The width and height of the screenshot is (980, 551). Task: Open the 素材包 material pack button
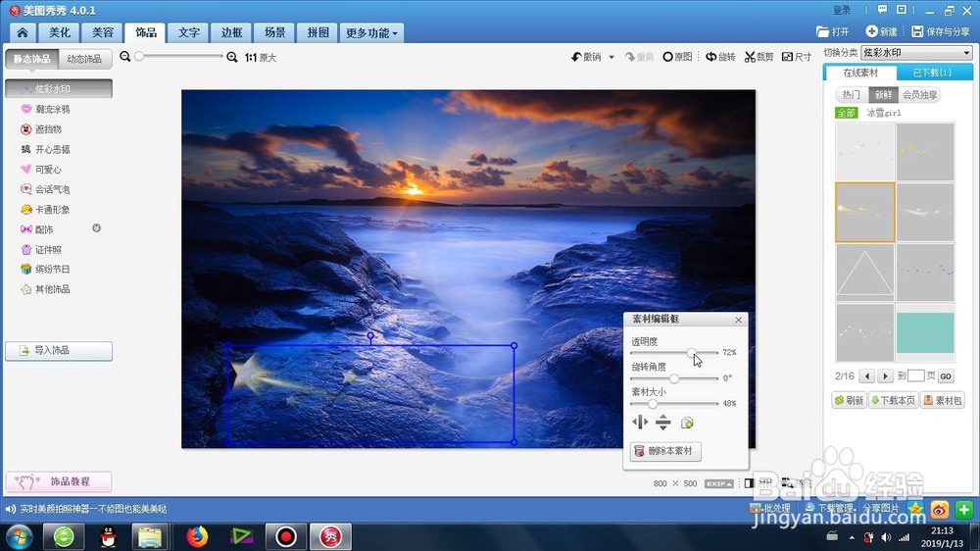pos(943,400)
